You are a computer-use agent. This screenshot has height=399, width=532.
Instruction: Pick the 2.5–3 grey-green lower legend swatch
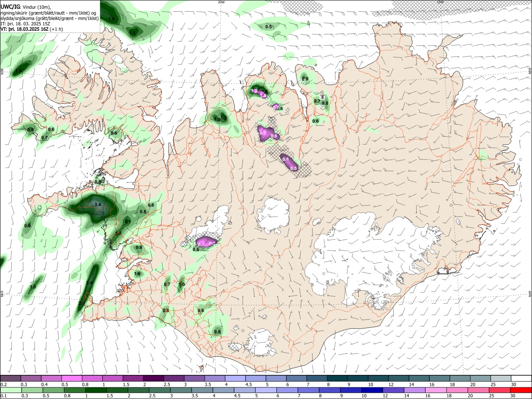(x=159, y=390)
